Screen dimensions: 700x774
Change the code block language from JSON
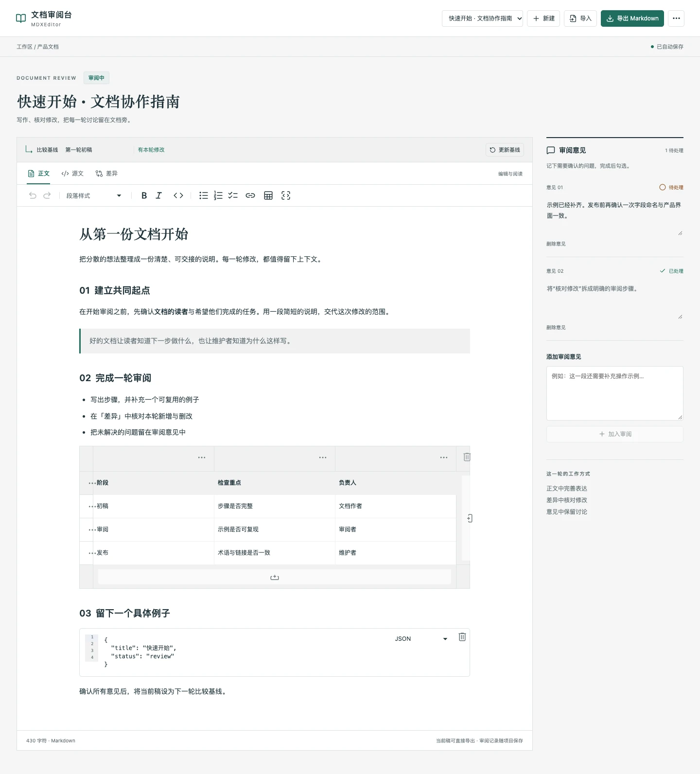421,639
